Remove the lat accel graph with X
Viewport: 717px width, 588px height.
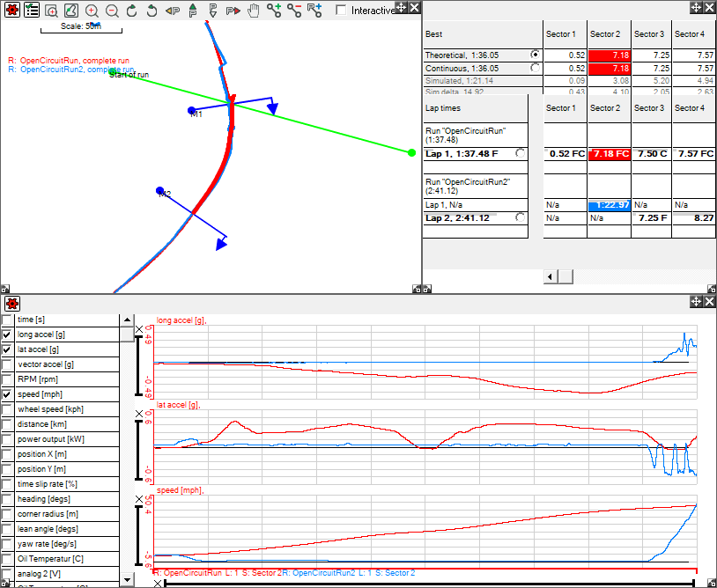coord(138,414)
